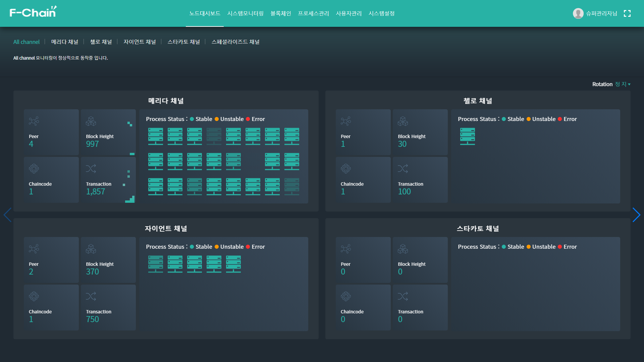This screenshot has height=362, width=644.
Task: Click Transaction value 750
Action: pos(92,319)
